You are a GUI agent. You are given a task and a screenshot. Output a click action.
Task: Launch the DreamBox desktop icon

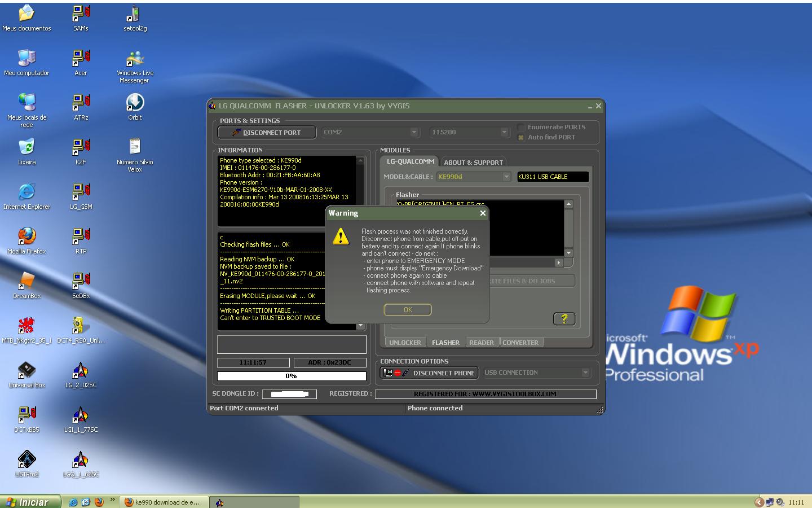click(27, 286)
